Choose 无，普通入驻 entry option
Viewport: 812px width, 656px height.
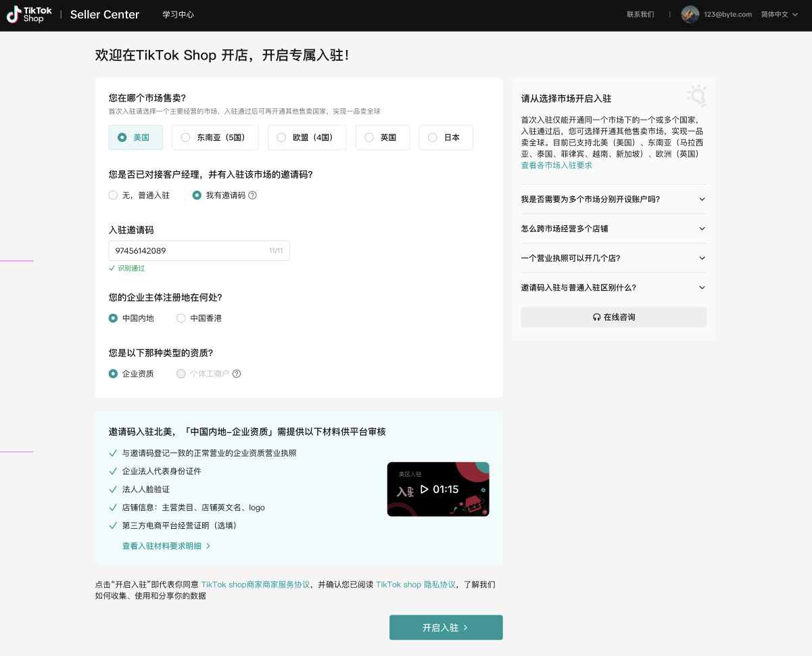pyautogui.click(x=113, y=195)
